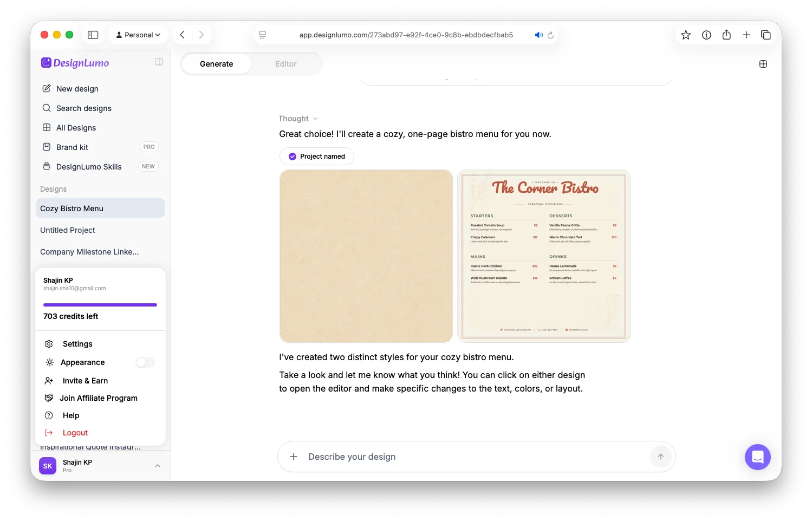
Task: Mute the tab audio speaker icon
Action: pos(538,35)
